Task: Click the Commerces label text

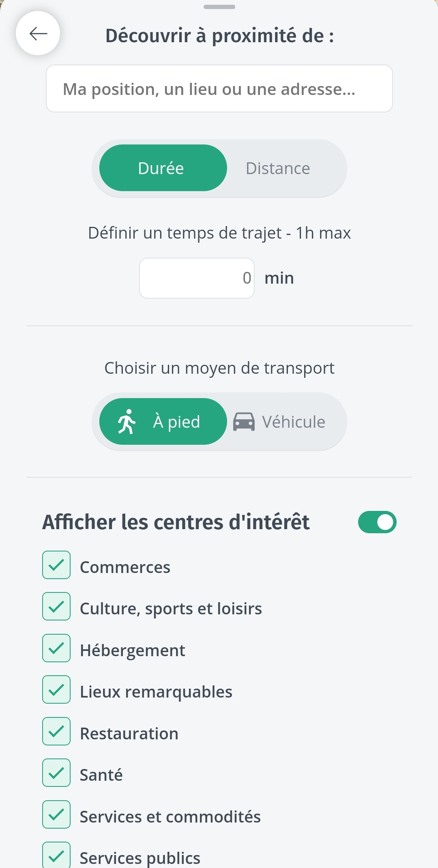Action: [x=125, y=567]
